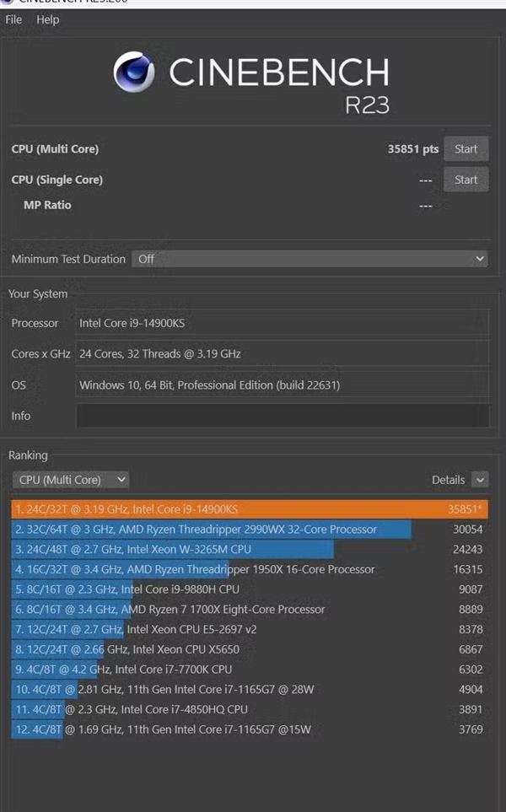Start the CPU Multi Core benchmark
The height and width of the screenshot is (812, 506).
click(x=466, y=148)
